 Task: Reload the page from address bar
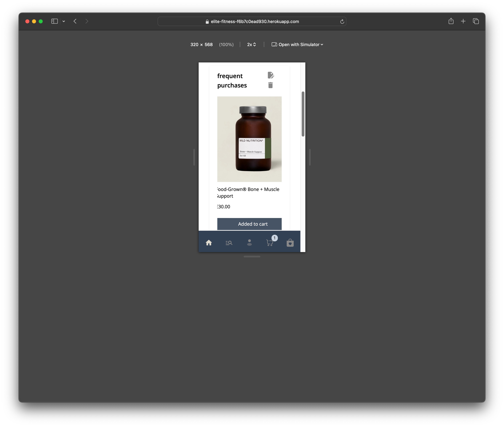coord(342,22)
